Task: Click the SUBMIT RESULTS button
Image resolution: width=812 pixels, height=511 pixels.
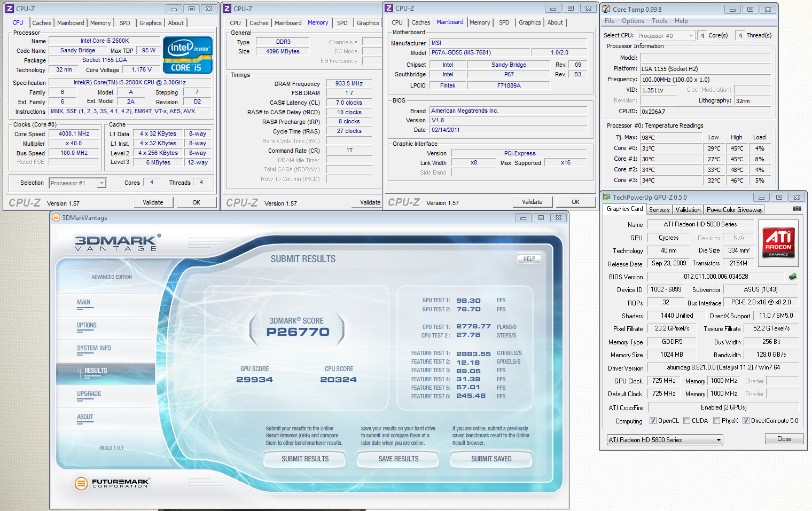Action: [305, 459]
